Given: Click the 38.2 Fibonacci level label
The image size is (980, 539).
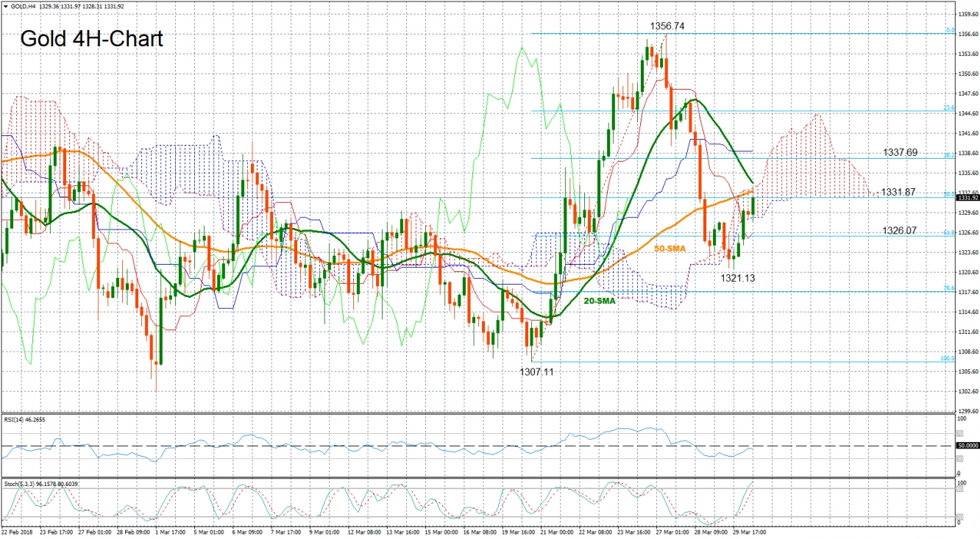Looking at the screenshot, I should (x=950, y=155).
